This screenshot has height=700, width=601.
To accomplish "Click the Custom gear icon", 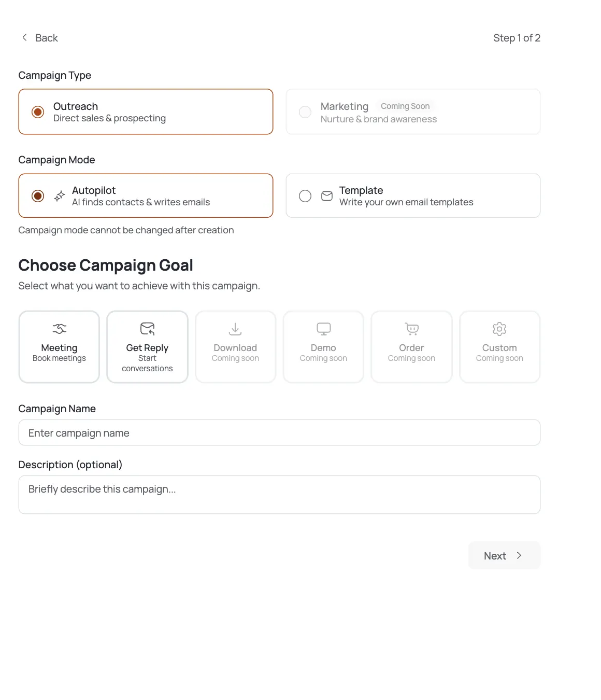I will (x=499, y=329).
